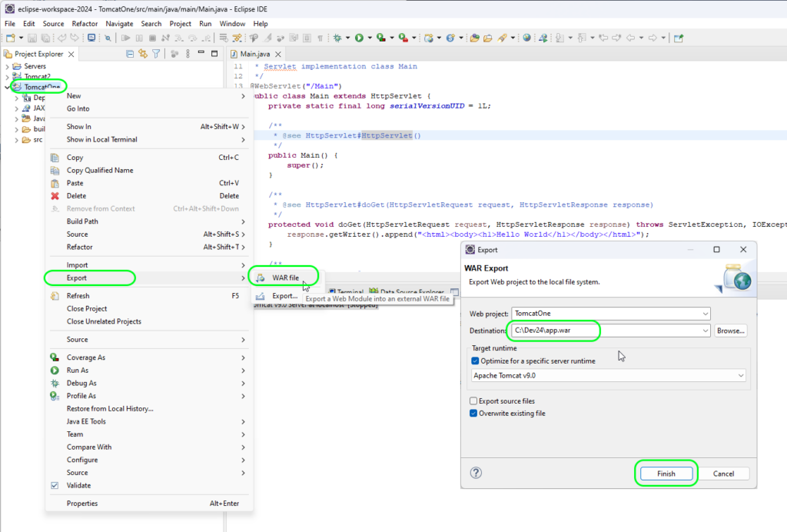
Task: Enable the Export source files checkbox
Action: pos(473,401)
